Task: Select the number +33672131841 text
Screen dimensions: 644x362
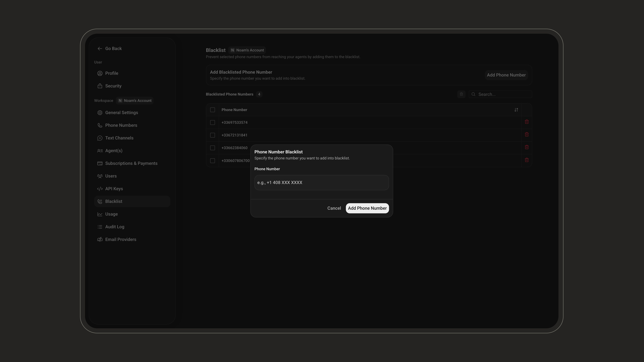Action: pos(234,135)
